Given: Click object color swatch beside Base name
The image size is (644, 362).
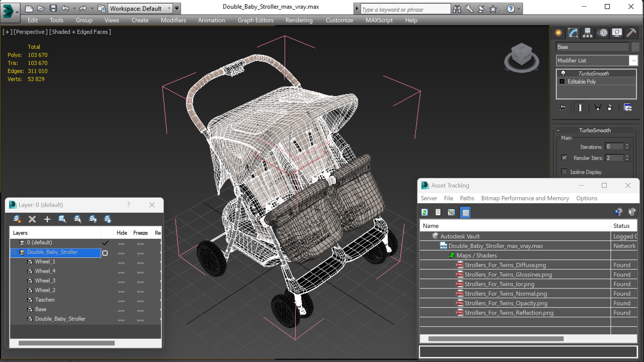Looking at the screenshot, I should coord(635,47).
